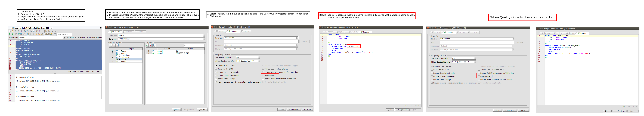The width and height of the screenshot is (644, 116).
Task: Open Object Quoted Identifier dropdown where Qualify Objects is checked
Action: click(x=475, y=62)
